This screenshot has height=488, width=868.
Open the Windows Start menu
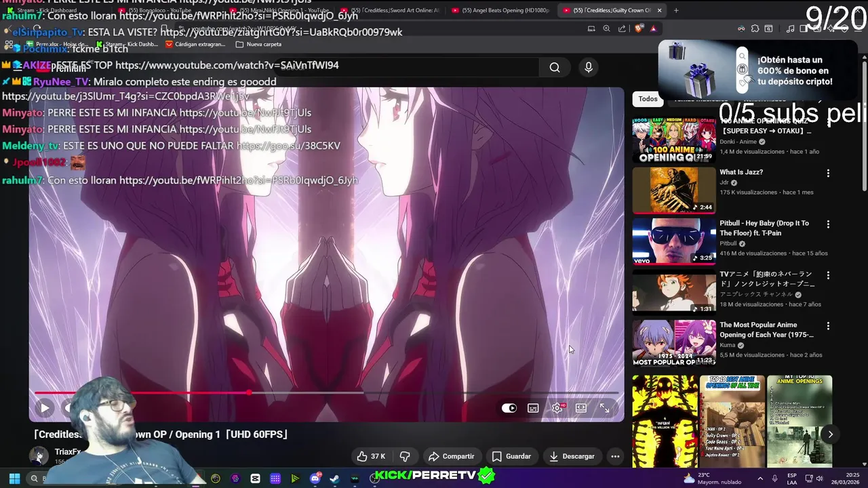[14, 479]
